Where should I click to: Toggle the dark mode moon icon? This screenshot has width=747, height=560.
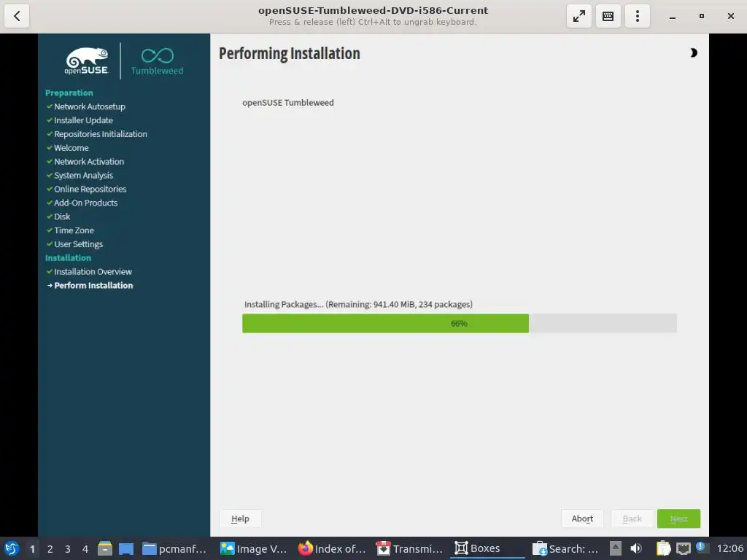point(694,52)
